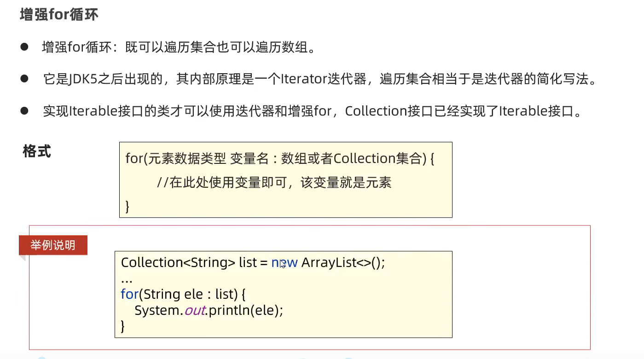644x359 pixels.
Task: Click the comment line //在此处使用变量即可
Action: pos(274,183)
